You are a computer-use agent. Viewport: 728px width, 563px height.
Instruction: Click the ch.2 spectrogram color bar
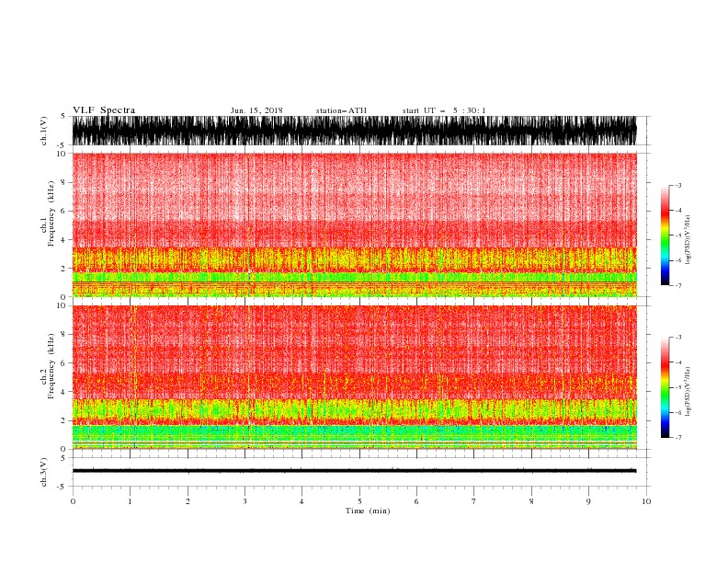click(x=665, y=387)
